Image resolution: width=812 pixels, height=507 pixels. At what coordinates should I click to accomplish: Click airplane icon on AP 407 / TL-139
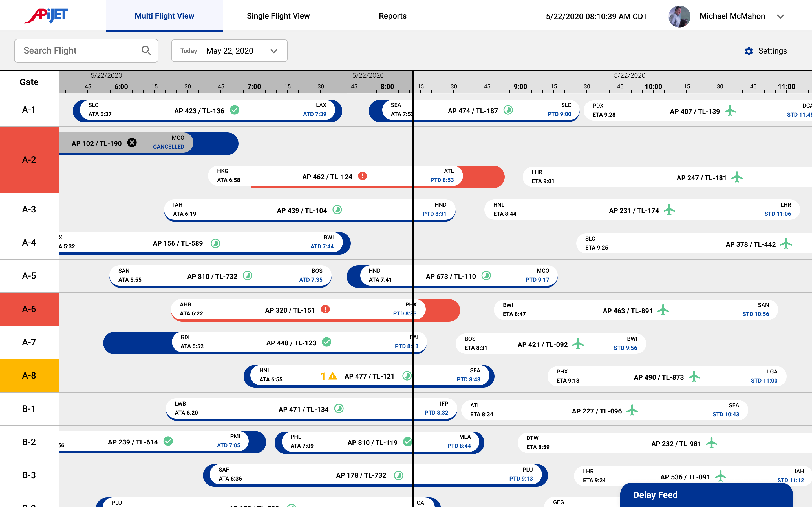[x=730, y=111]
